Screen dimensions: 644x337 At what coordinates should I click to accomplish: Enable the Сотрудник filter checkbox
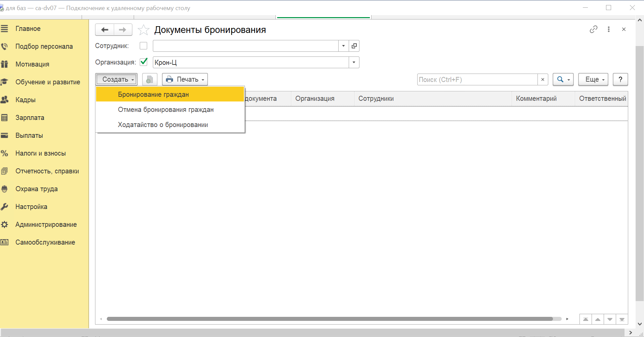click(143, 46)
